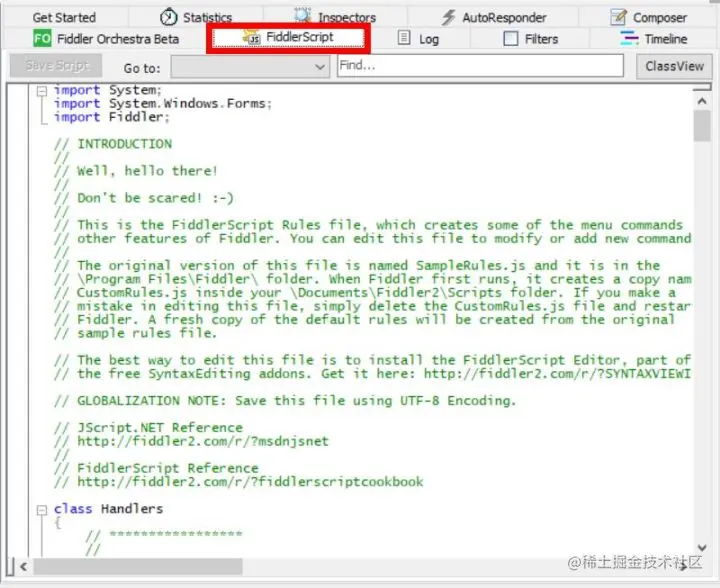
Task: Click the Timeline bars icon
Action: (629, 38)
